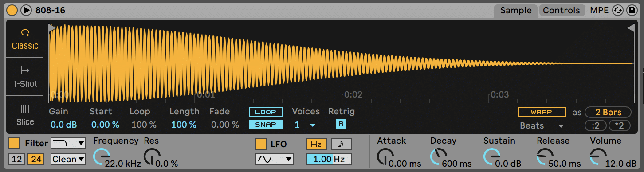The width and height of the screenshot is (644, 172).
Task: Set LFO rate mode to Hz
Action: tap(316, 144)
